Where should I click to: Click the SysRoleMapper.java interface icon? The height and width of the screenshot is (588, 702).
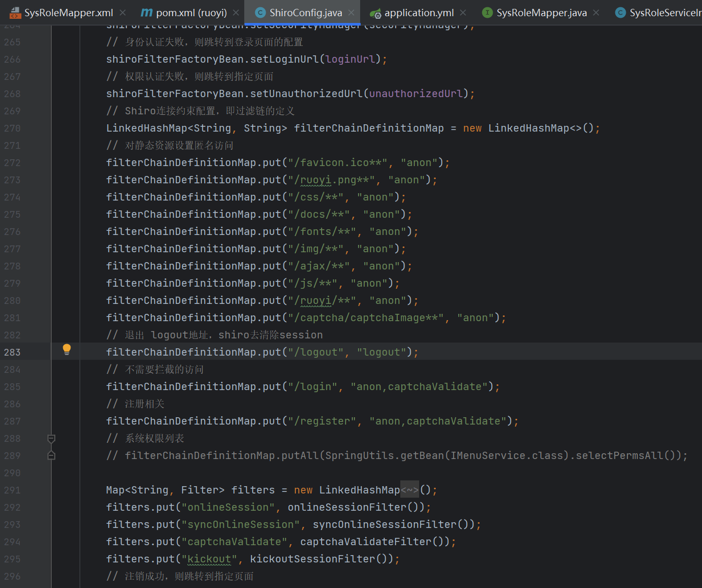tap(487, 13)
